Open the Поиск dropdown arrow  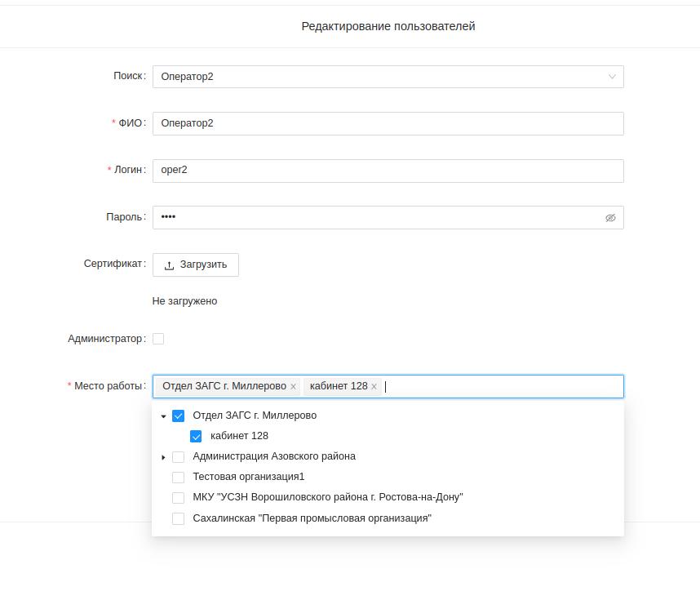[x=612, y=77]
